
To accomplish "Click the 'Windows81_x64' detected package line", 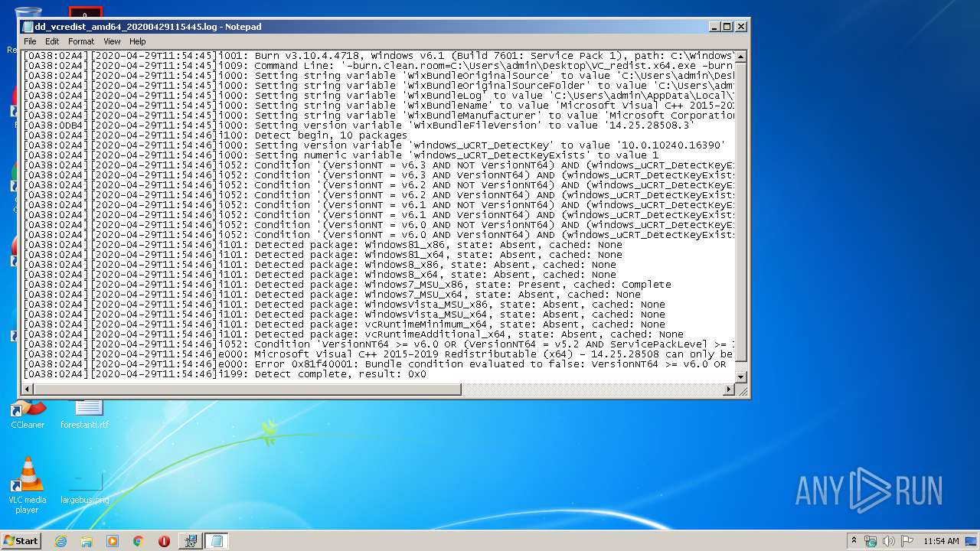I will pos(322,255).
